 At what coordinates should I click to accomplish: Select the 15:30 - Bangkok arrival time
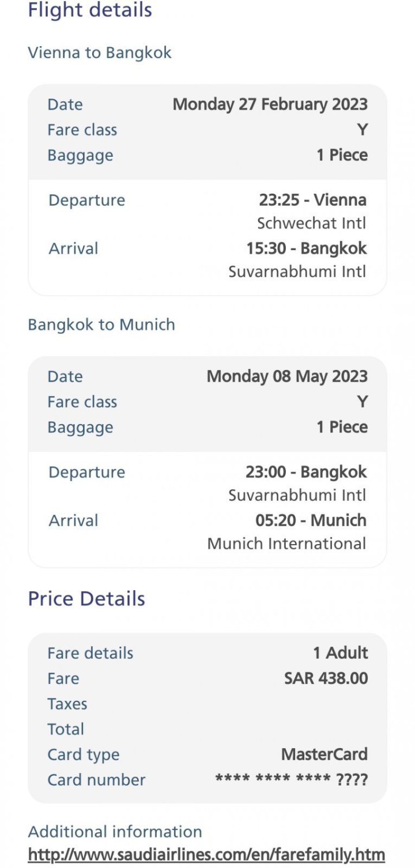[x=306, y=248]
